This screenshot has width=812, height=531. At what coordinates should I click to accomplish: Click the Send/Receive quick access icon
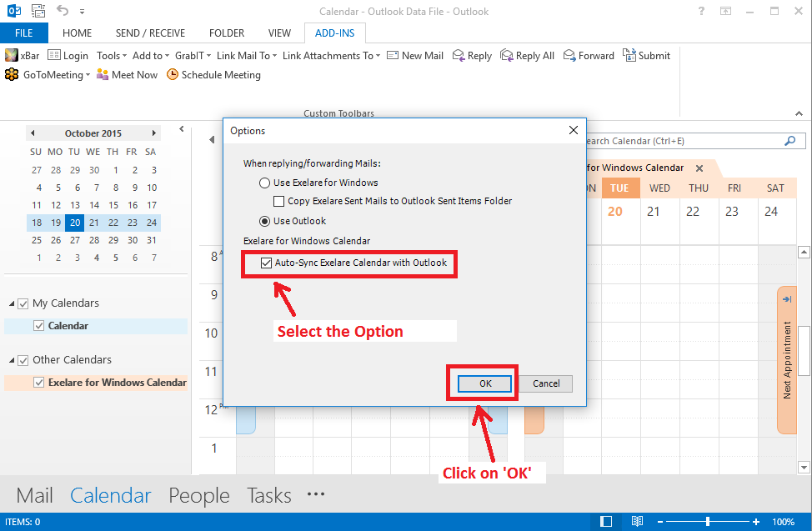tap(38, 10)
